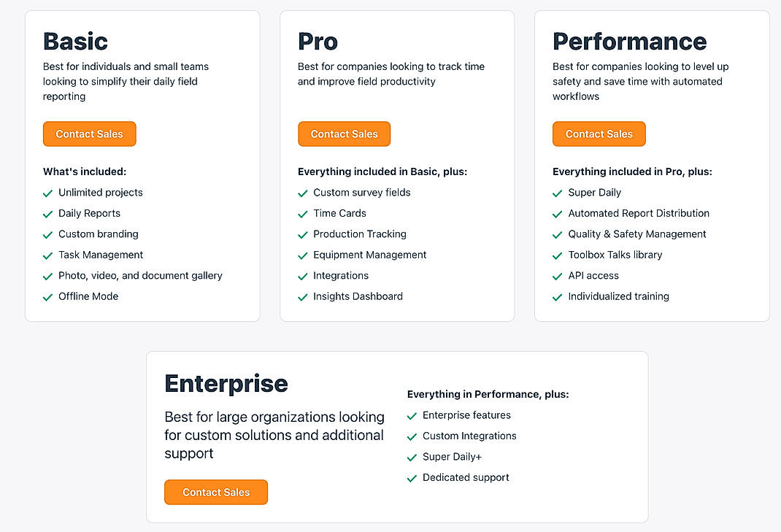Click the checkmark next to Offline Mode
The height and width of the screenshot is (532, 781).
tap(47, 296)
